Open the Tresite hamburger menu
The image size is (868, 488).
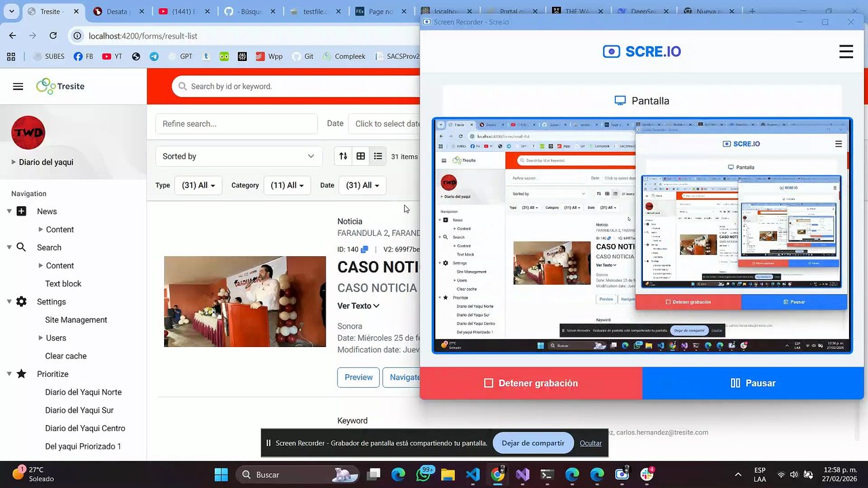[18, 86]
